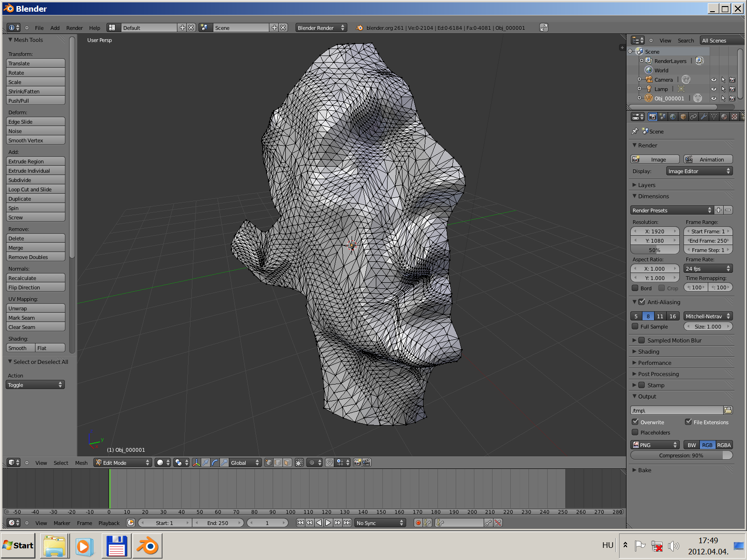Open the Material properties sphere tab

pos(724,117)
